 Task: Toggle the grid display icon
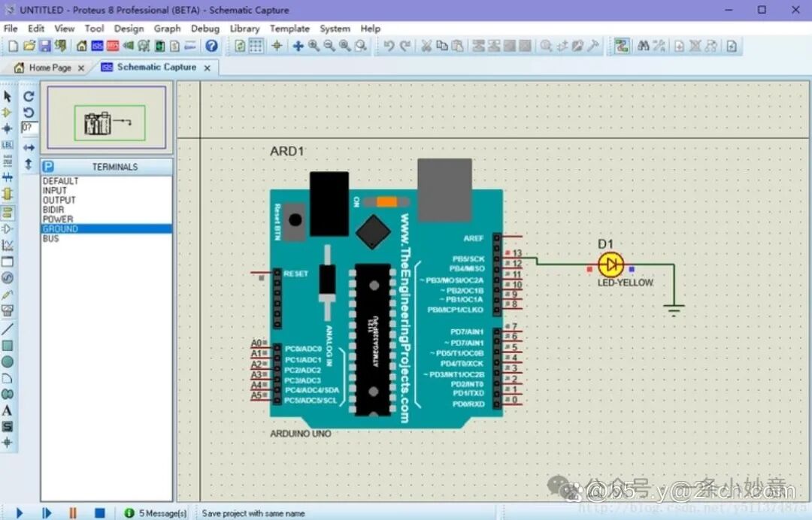tap(256, 46)
